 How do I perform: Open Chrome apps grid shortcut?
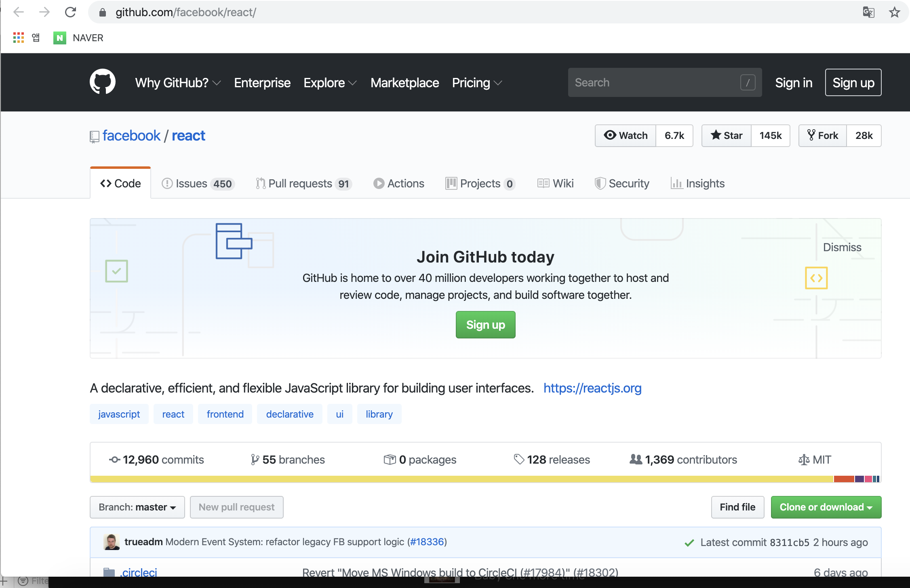[19, 38]
